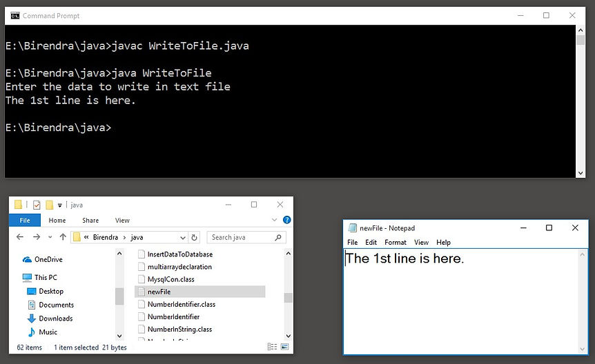
Task: Click the newFile document icon
Action: coord(142,292)
